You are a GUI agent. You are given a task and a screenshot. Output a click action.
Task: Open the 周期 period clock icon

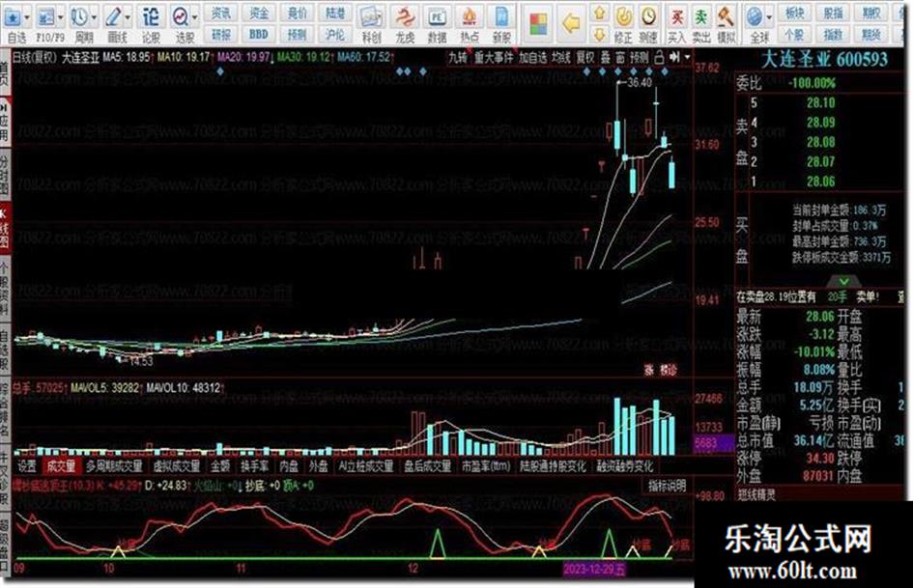[x=79, y=17]
